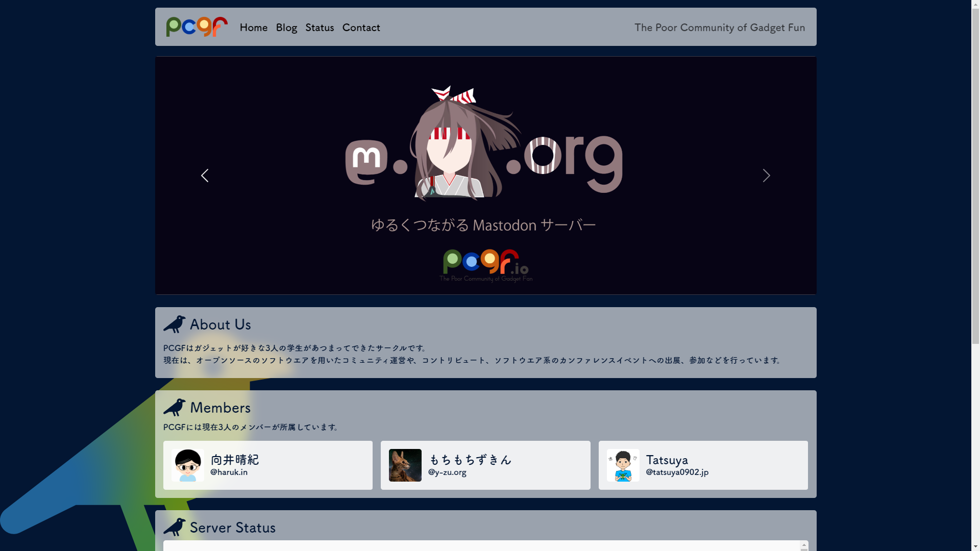This screenshot has height=551, width=980.
Task: Click the PCGF logo in the navbar
Action: (x=197, y=27)
